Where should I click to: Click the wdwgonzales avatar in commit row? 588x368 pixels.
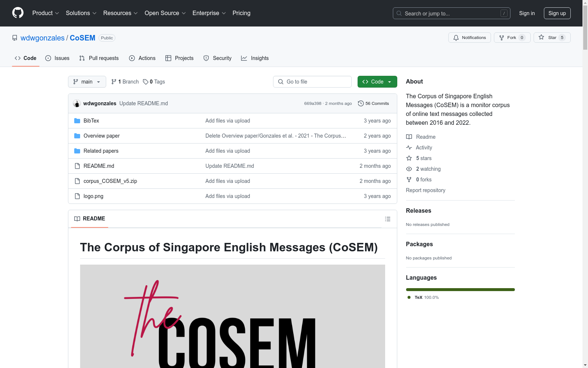(x=77, y=103)
